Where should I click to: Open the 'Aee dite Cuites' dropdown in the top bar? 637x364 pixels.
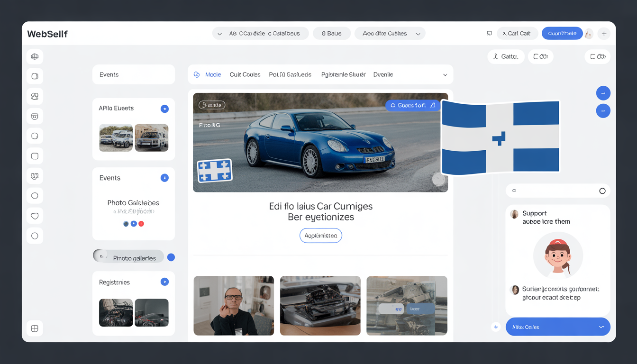(390, 34)
